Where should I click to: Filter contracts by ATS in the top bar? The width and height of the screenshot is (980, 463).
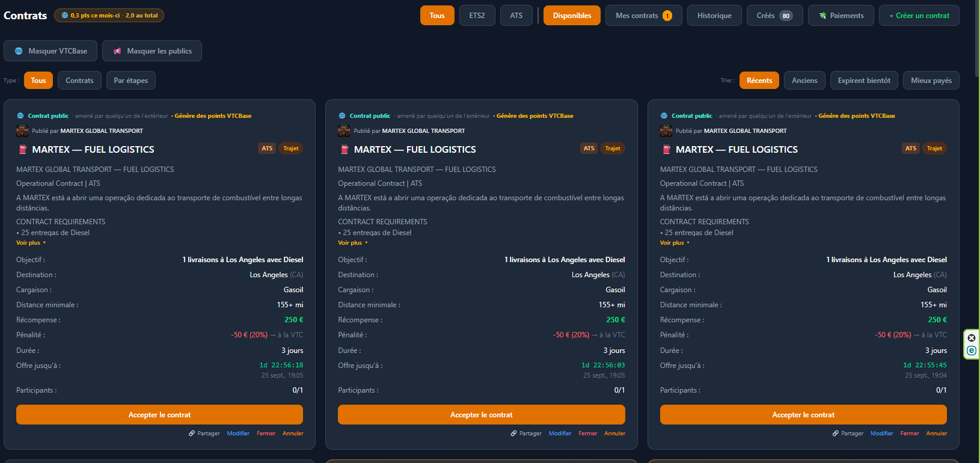tap(516, 16)
